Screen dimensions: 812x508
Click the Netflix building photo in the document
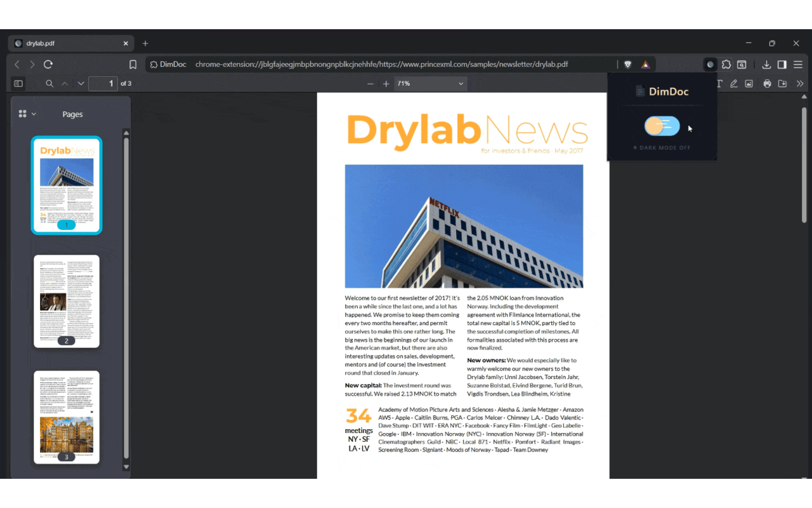coord(464,226)
